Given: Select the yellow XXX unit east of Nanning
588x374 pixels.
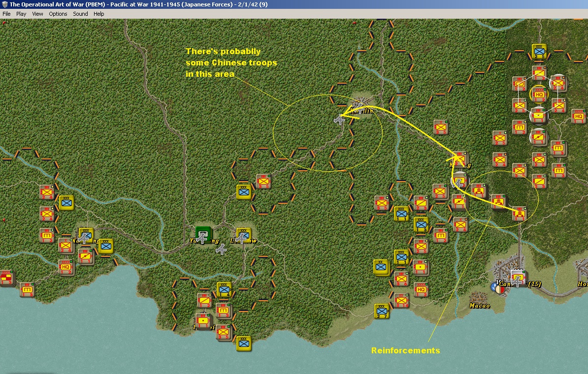Looking at the screenshot, I should [x=106, y=246].
